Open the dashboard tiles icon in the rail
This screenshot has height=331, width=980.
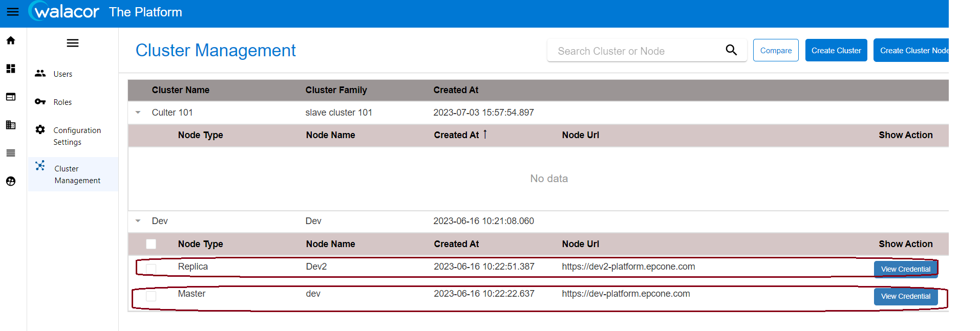click(11, 69)
